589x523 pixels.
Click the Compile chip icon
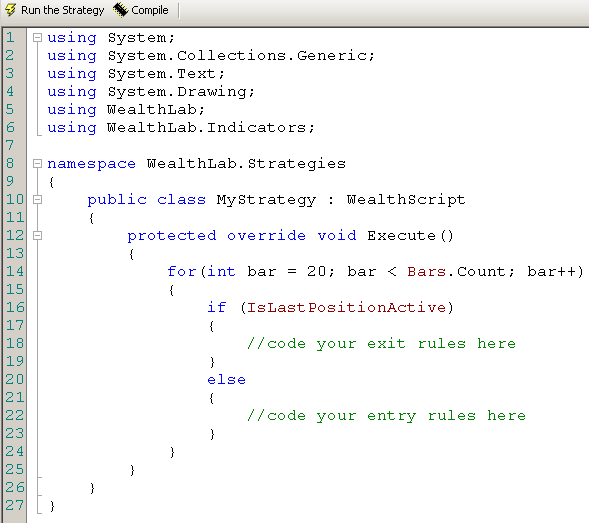(120, 10)
